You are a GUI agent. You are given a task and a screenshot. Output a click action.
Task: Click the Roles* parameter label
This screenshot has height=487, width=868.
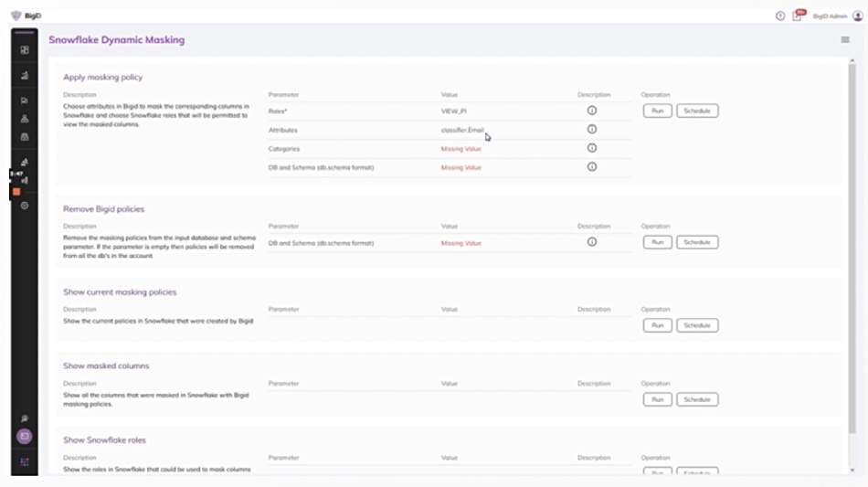click(x=278, y=111)
